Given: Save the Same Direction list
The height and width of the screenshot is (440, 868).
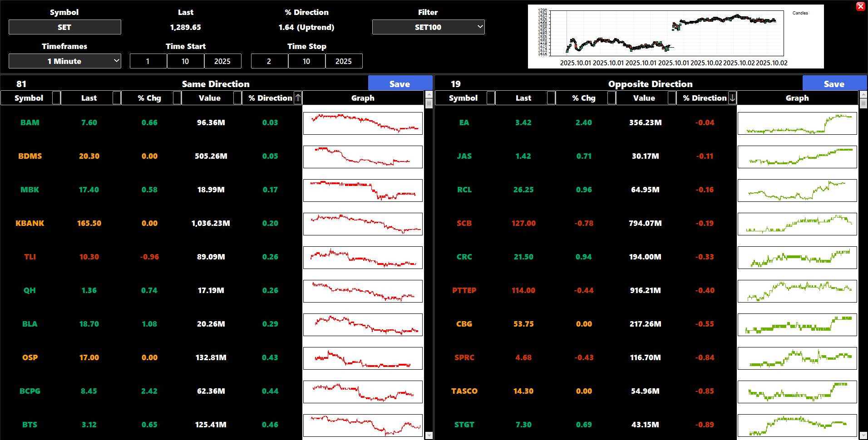Looking at the screenshot, I should (399, 84).
